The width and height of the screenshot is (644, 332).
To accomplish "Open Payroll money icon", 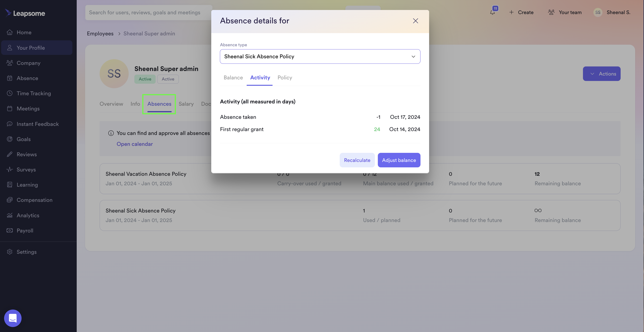I will pyautogui.click(x=10, y=231).
